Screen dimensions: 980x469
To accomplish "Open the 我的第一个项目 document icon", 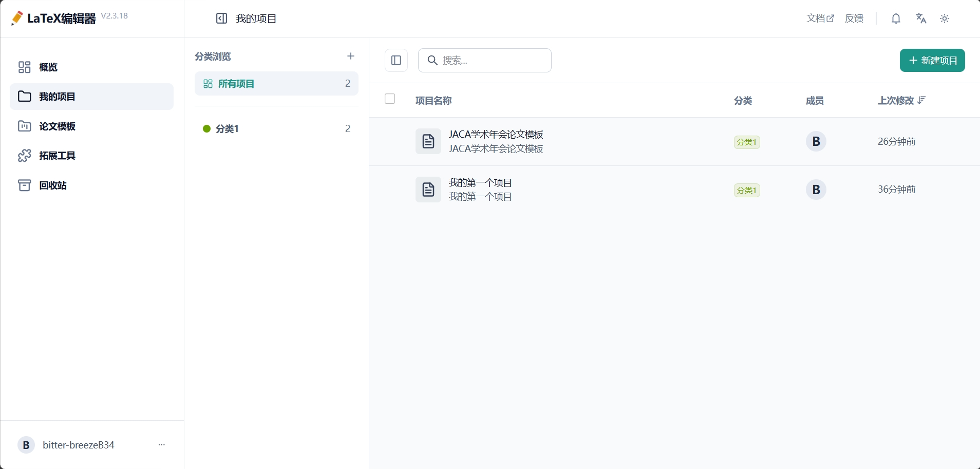I will pos(428,190).
